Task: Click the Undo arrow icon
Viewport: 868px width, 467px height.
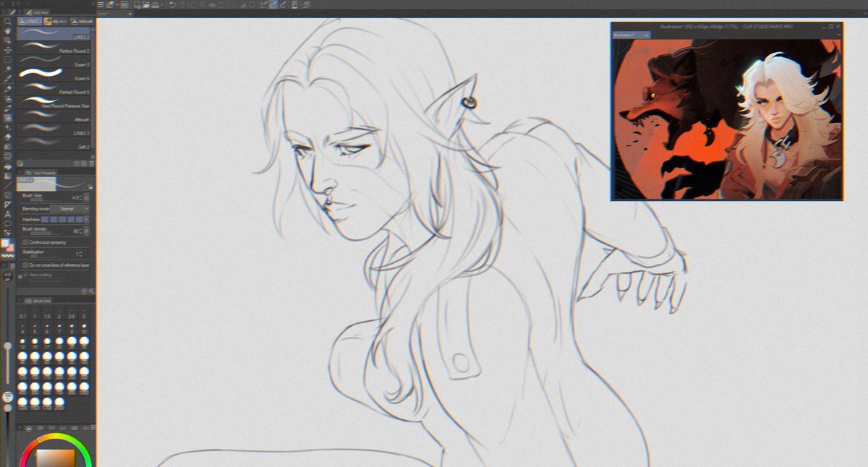Action: [x=172, y=4]
